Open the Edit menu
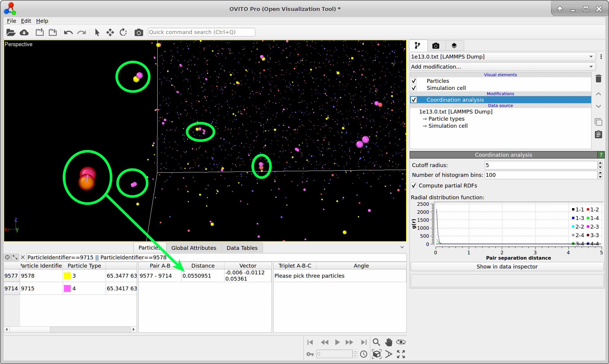This screenshot has height=364, width=609. point(26,21)
